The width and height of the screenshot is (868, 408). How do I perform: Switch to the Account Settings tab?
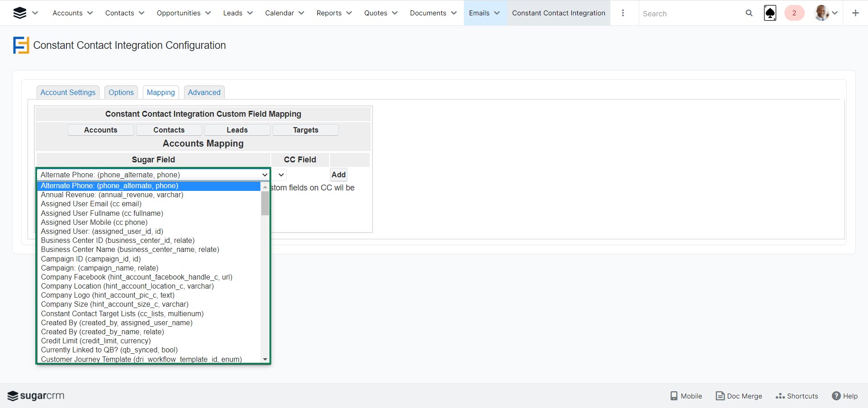[x=68, y=92]
